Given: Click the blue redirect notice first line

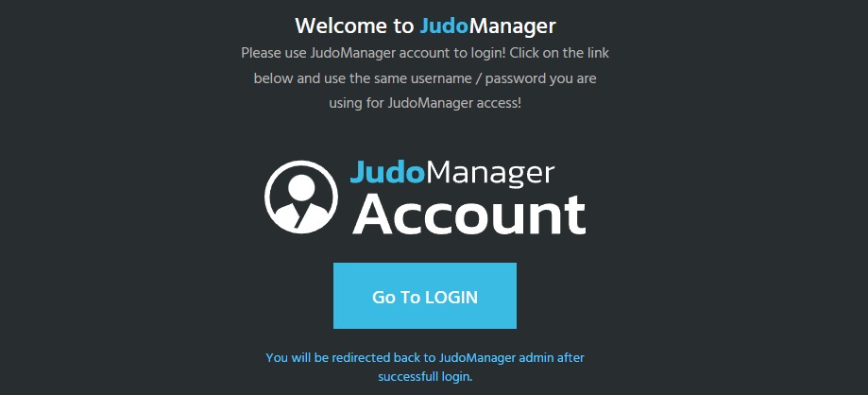Looking at the screenshot, I should (x=425, y=358).
